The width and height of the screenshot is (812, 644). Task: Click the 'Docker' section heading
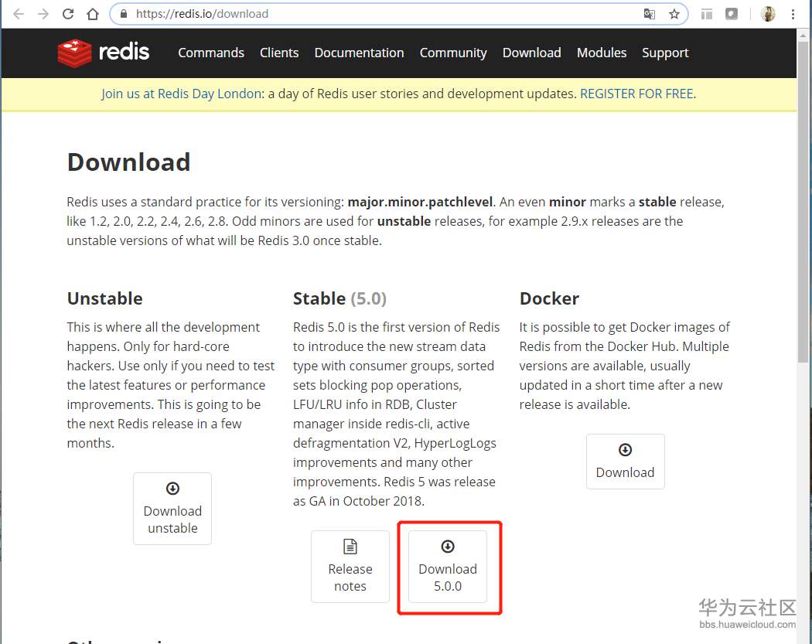click(x=549, y=298)
